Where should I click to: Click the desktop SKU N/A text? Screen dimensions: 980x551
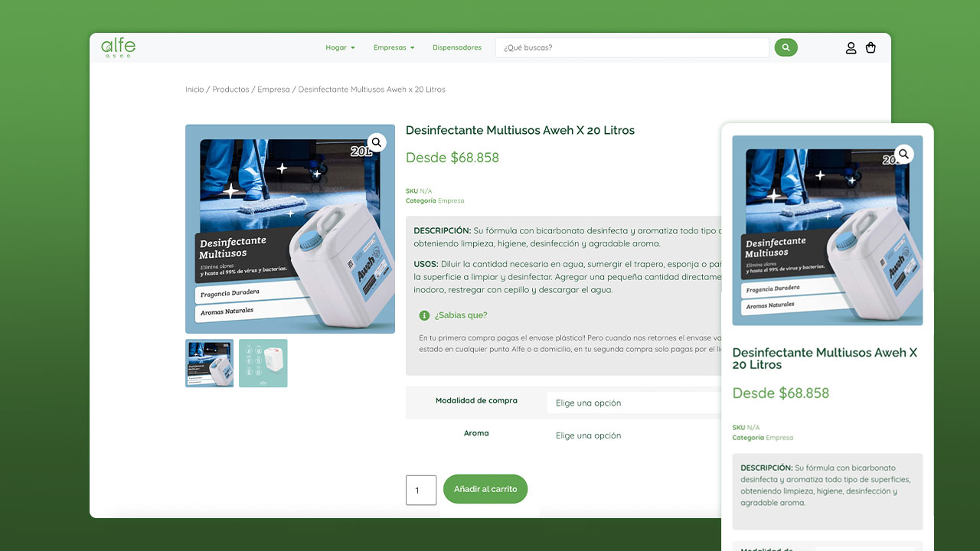point(419,191)
